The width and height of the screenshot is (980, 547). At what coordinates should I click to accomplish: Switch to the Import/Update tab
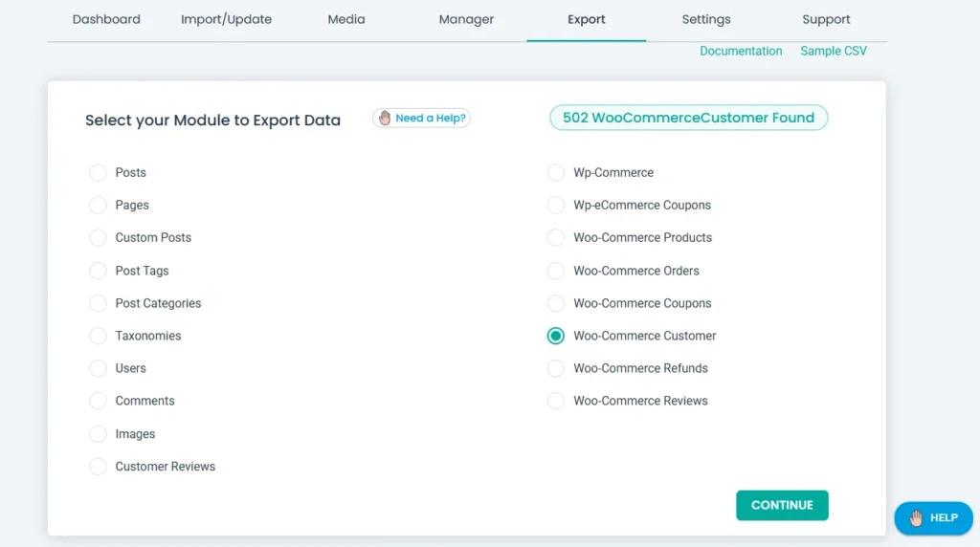coord(226,19)
